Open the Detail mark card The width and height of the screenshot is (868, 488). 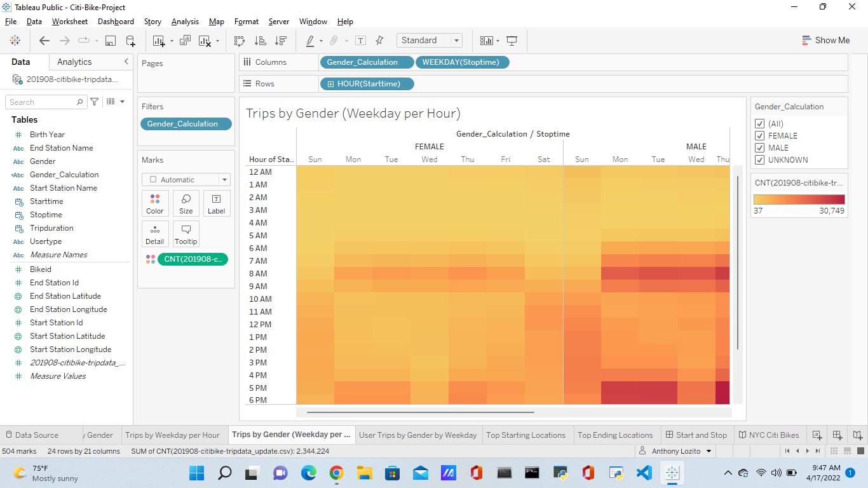(155, 234)
